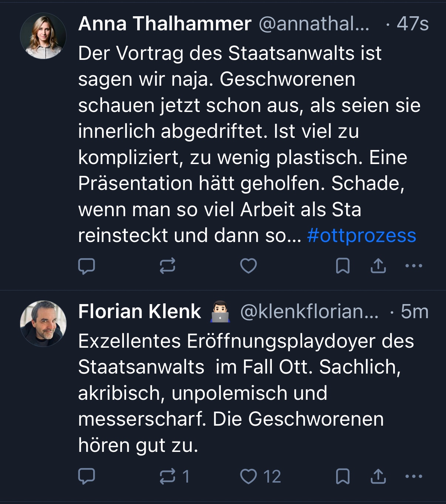Share Florian Klenk's tweet
Screen dimensions: 446x504
pyautogui.click(x=378, y=476)
